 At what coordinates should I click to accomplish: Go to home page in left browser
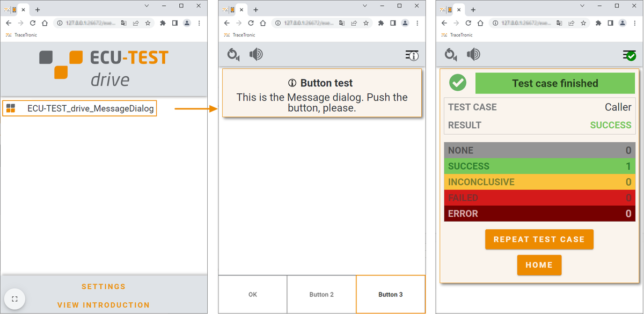point(45,23)
